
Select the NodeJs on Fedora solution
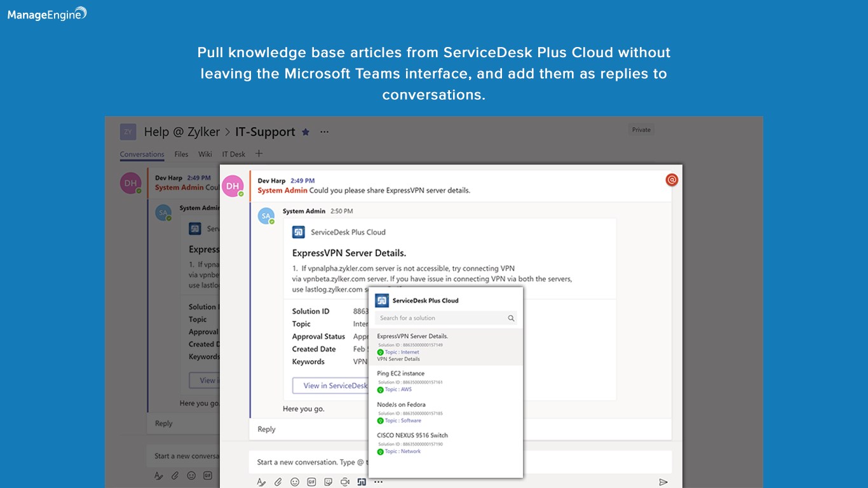coord(446,412)
